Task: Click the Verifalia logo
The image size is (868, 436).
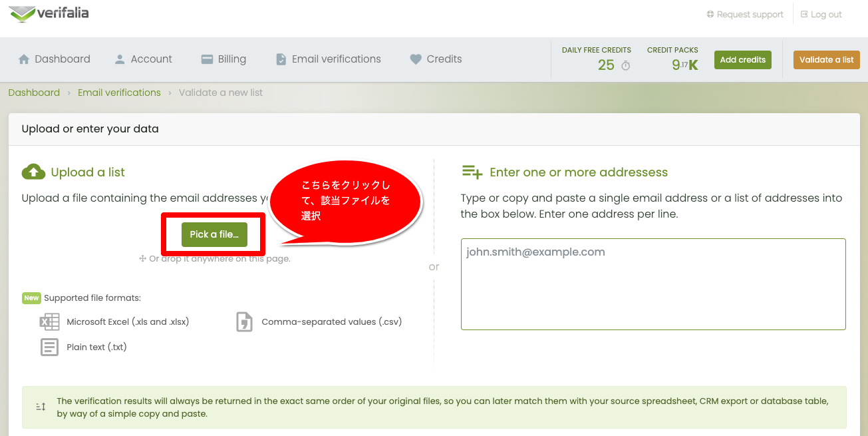Action: tap(49, 13)
